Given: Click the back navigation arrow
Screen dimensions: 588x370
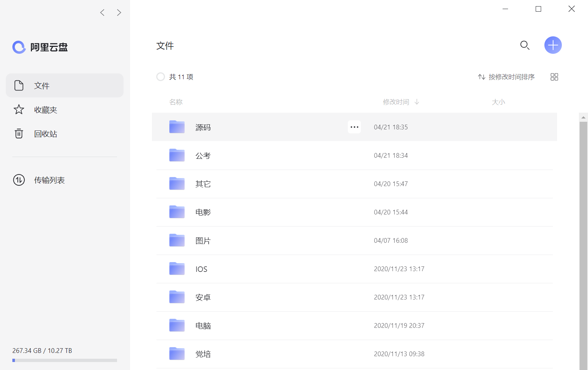Looking at the screenshot, I should click(x=102, y=13).
